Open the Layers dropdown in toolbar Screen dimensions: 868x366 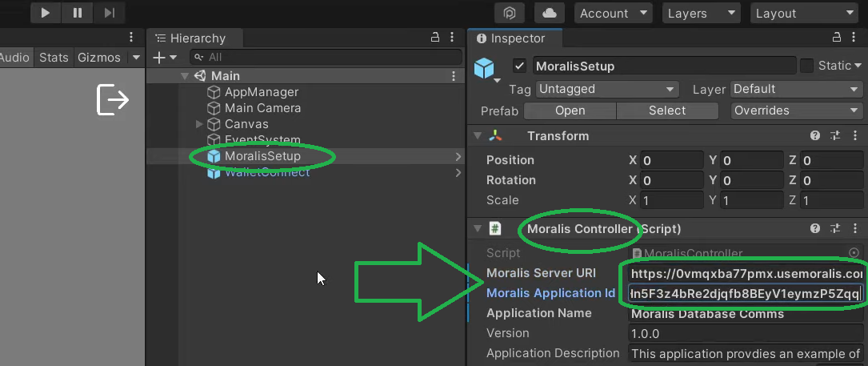702,13
